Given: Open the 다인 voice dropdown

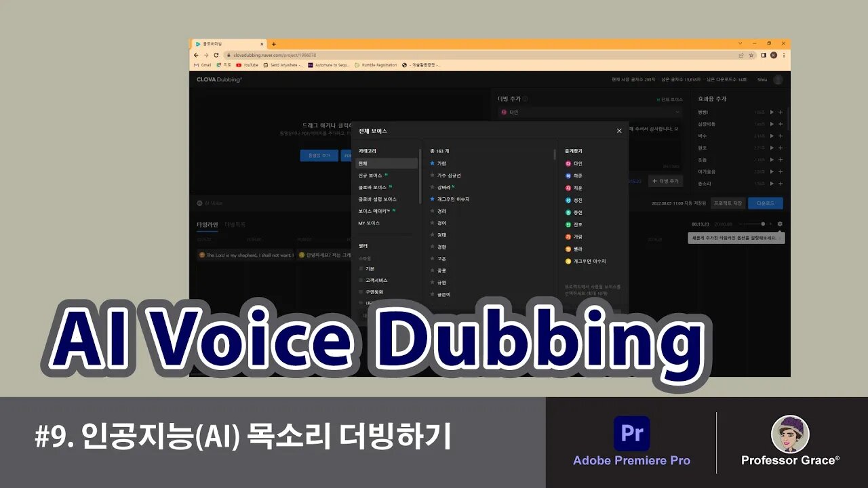Looking at the screenshot, I should pos(590,112).
